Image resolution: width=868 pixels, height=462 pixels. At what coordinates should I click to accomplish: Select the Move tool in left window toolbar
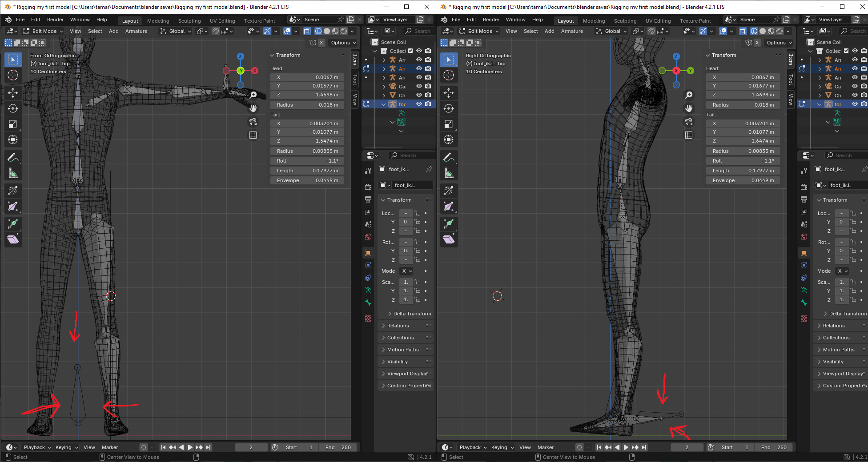(13, 92)
